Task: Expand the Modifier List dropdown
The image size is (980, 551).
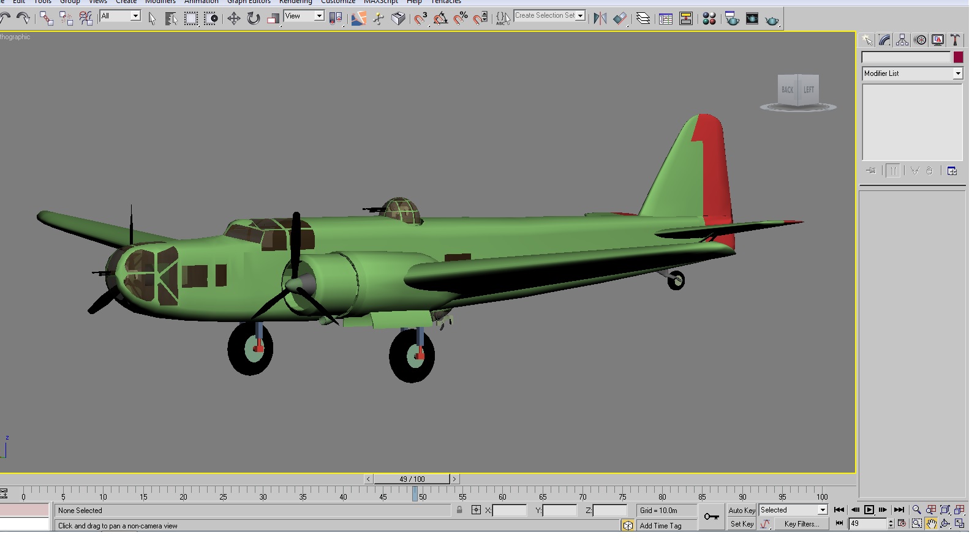Action: pos(912,73)
